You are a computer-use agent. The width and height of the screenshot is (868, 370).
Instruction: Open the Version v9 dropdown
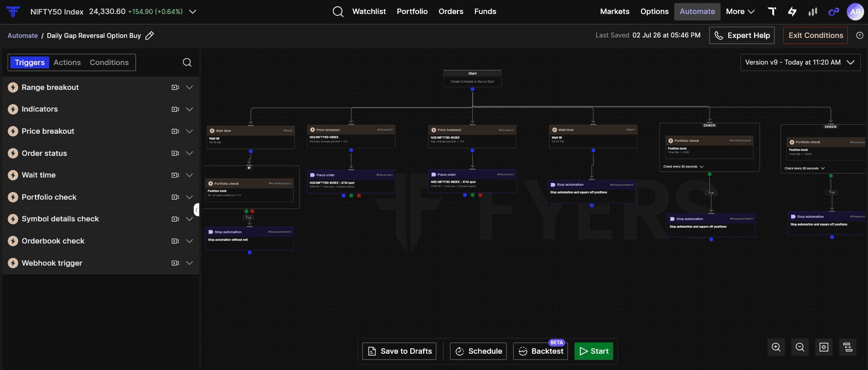800,62
